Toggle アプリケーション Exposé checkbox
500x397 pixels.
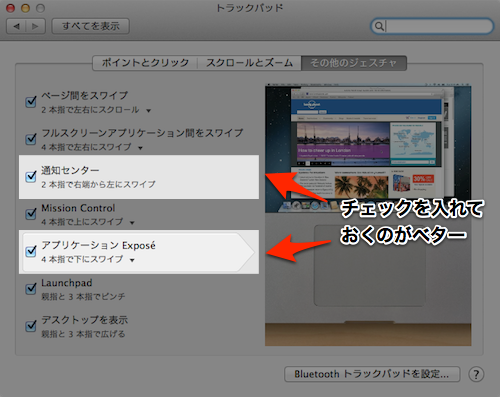(31, 251)
